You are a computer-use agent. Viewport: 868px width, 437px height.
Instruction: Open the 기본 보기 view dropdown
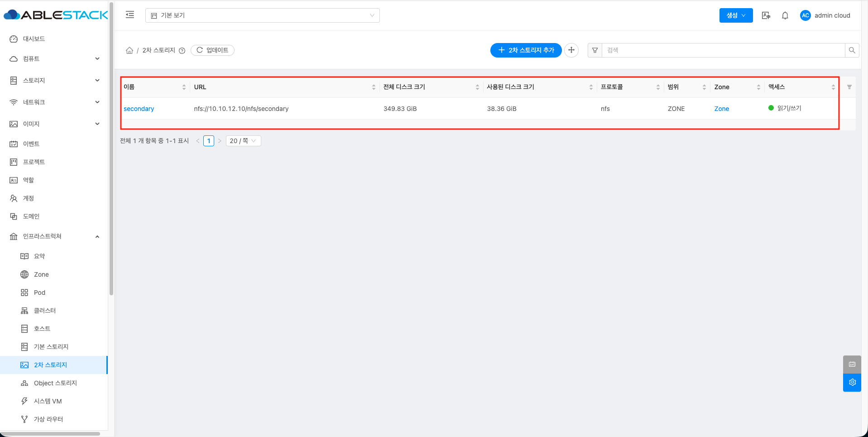[x=263, y=15]
